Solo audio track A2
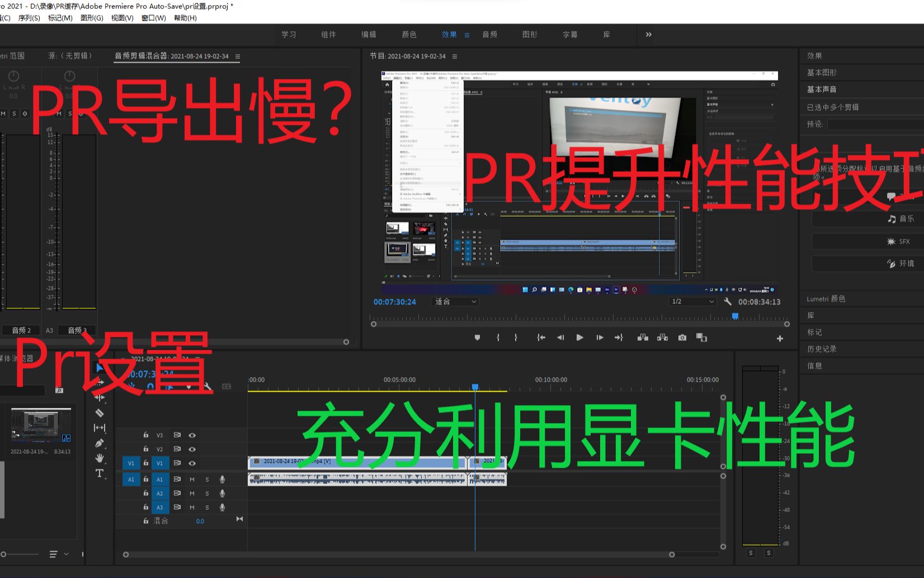 click(x=207, y=494)
